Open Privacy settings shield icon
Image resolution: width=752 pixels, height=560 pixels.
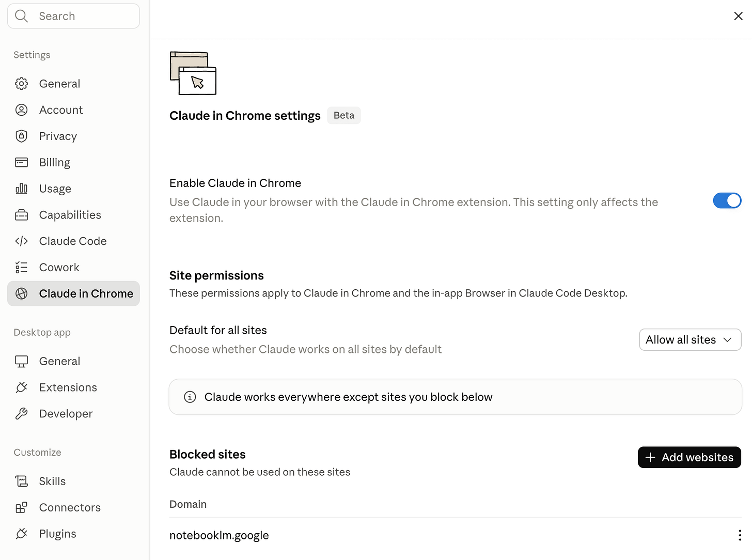21,136
